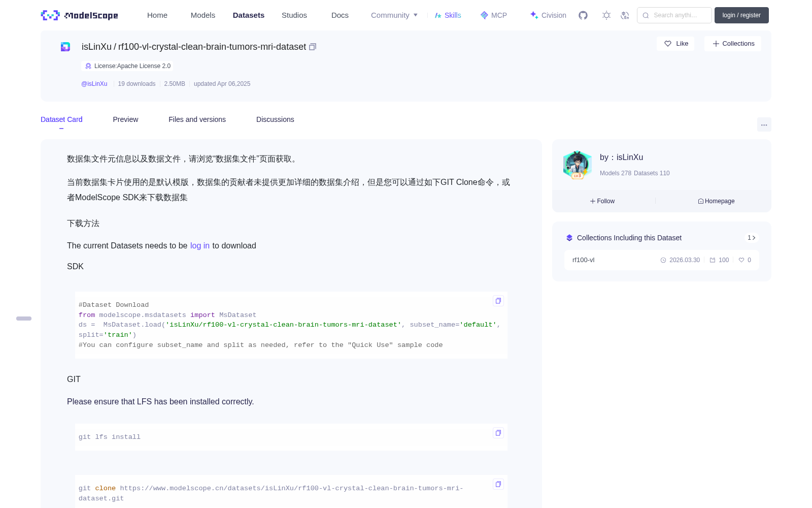The image size is (812, 508).
Task: Click the dataset avatar icon beside title
Action: (65, 47)
